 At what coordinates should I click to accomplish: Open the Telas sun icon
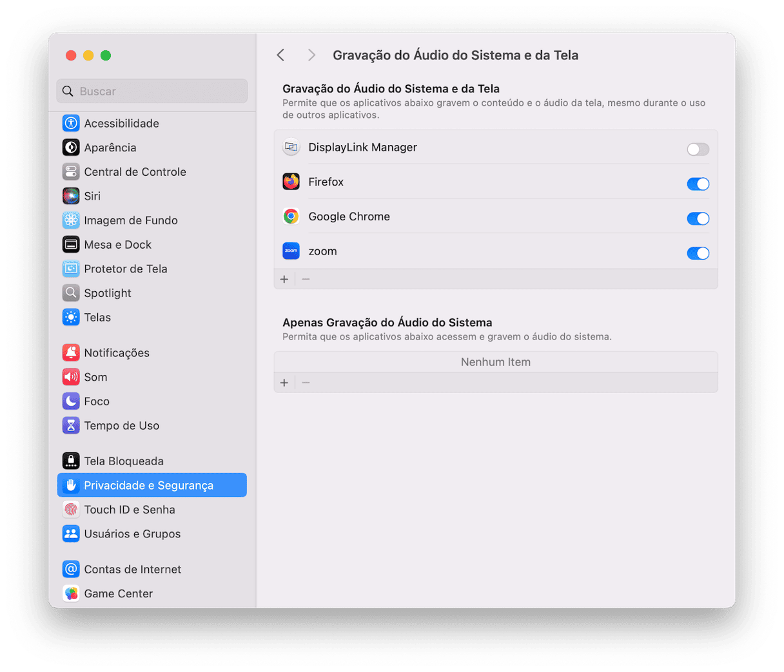(71, 318)
